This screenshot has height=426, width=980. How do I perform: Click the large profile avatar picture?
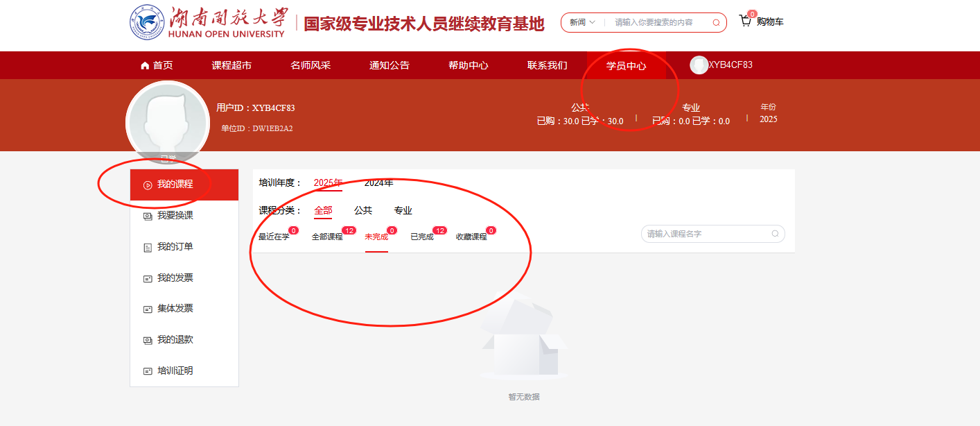point(168,123)
